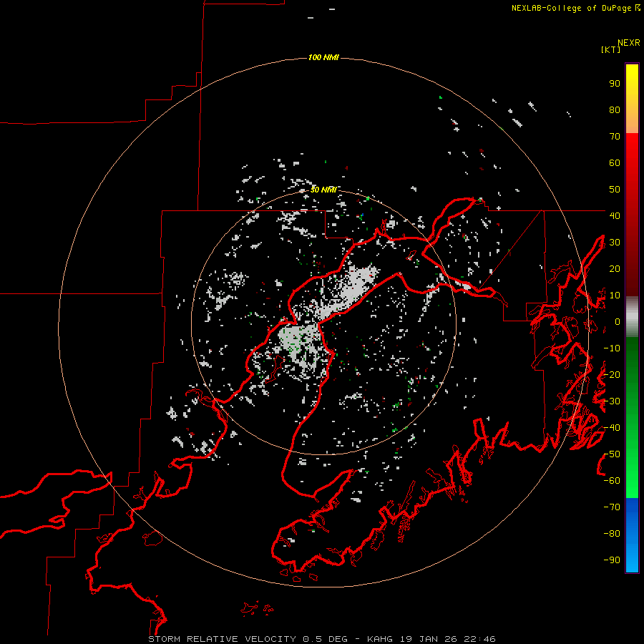Click the 60 value on velocity scale
The image size is (644, 644).
pos(615,162)
